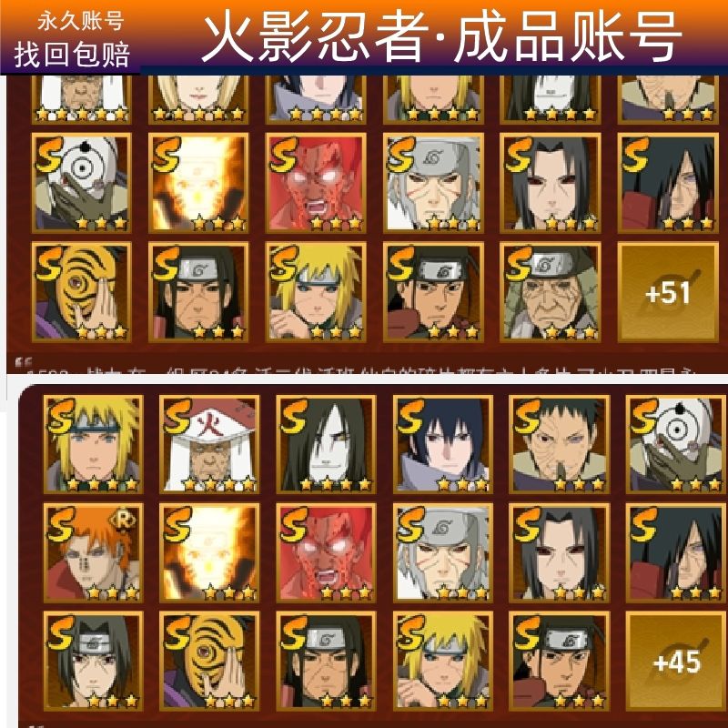The height and width of the screenshot is (728, 728).
Task: Pick orange spiral-mask Tobi in the +51 grid
Action: click(81, 292)
